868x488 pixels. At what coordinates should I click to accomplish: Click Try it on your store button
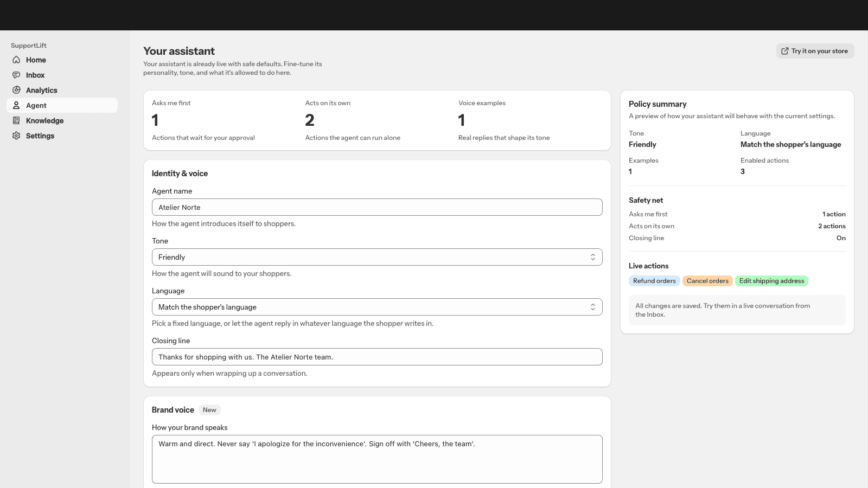click(x=815, y=51)
